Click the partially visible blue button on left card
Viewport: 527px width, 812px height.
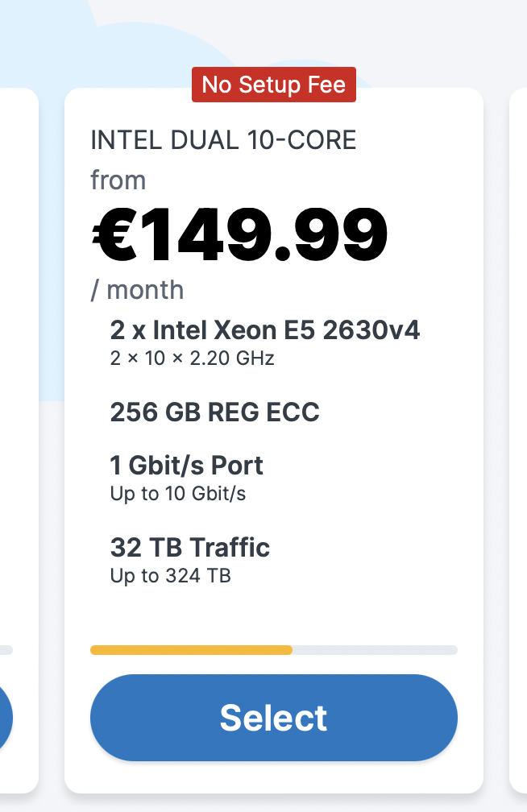[x=5, y=718]
